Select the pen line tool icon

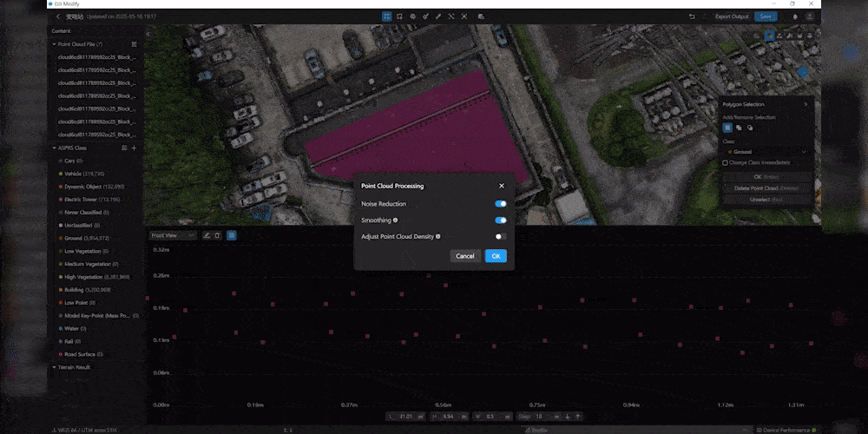[x=438, y=16]
